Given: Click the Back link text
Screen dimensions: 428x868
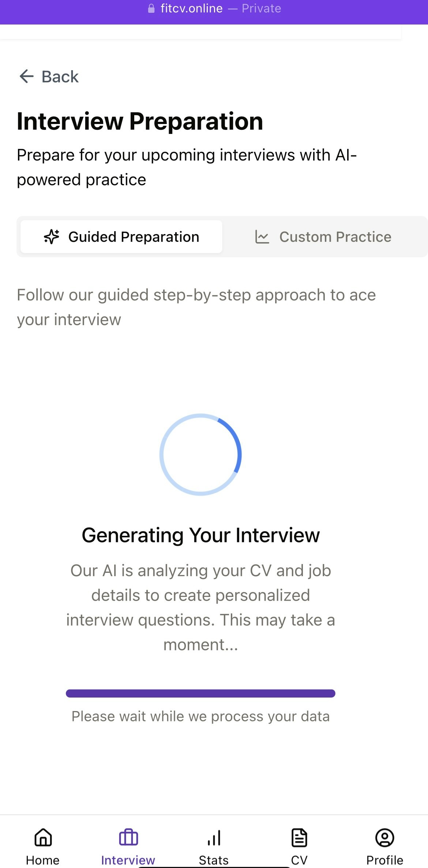Looking at the screenshot, I should click(x=60, y=77).
